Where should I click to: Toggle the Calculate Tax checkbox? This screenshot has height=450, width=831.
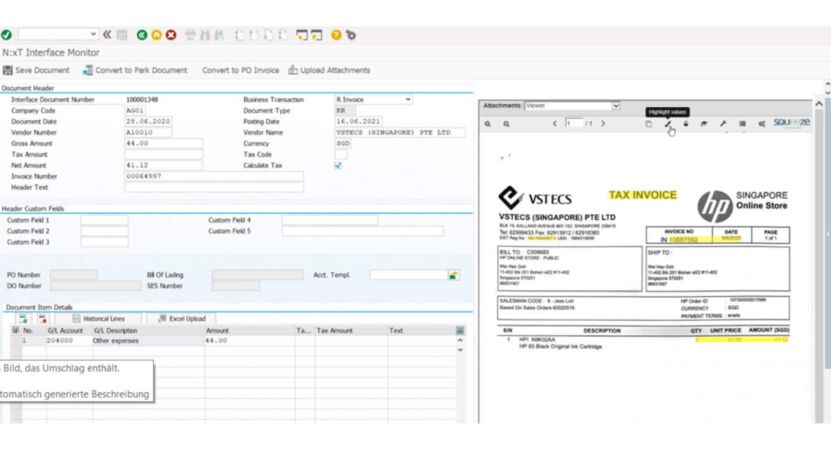coord(337,165)
